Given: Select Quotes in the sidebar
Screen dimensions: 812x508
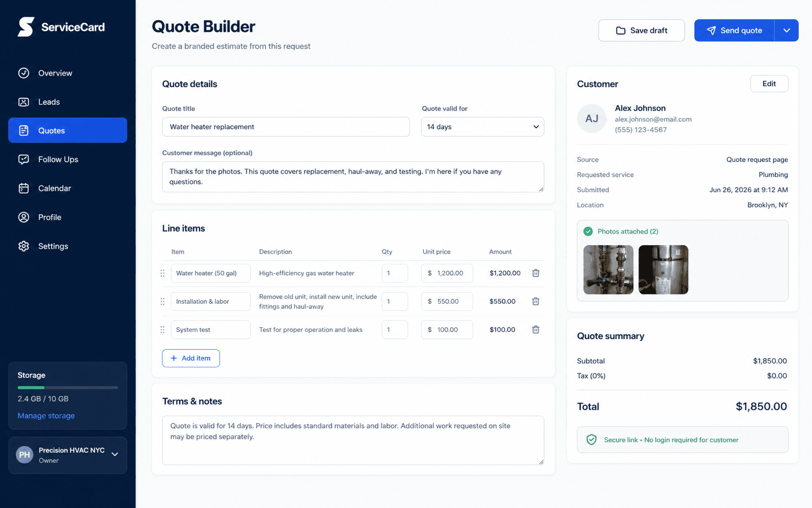Looking at the screenshot, I should 68,130.
